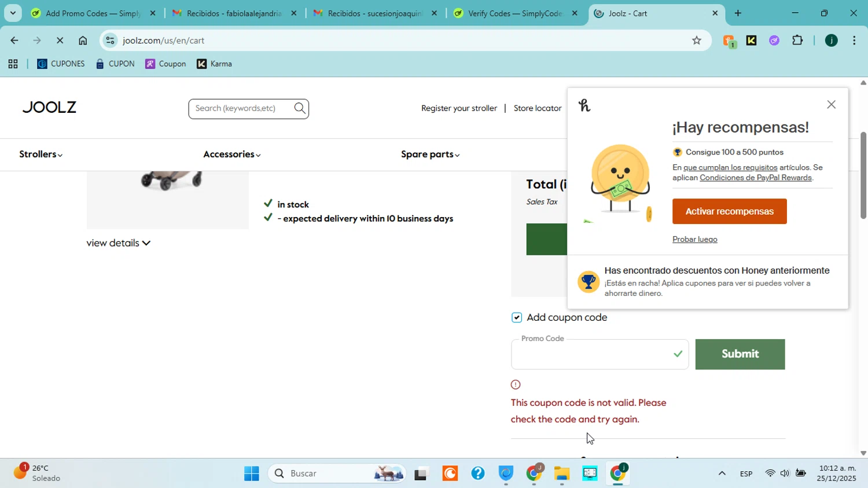
Task: Click the Honey logo in popup
Action: coord(584,105)
